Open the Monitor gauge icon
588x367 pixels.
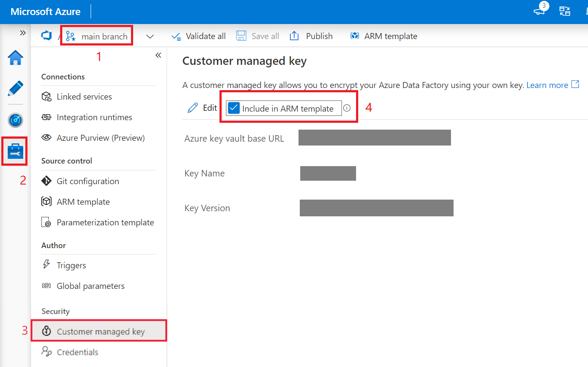point(15,121)
